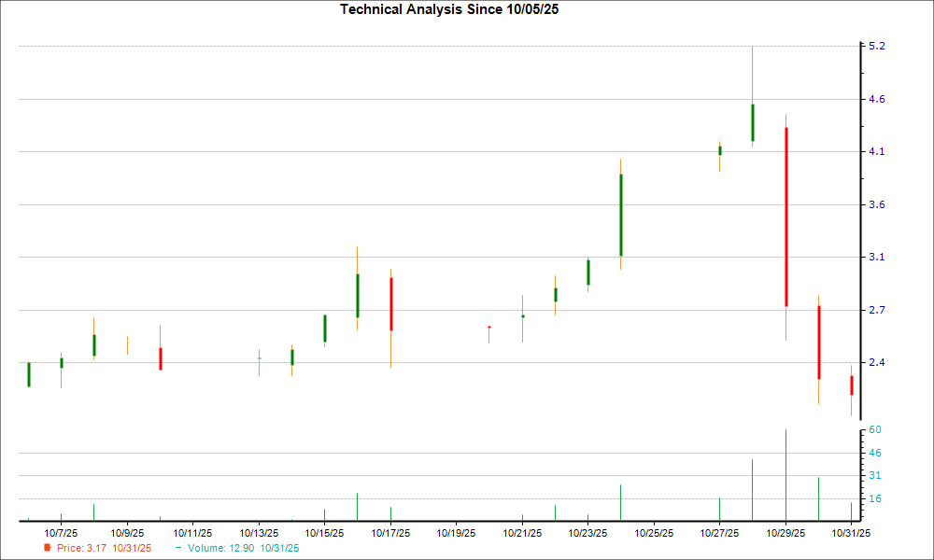Click the green candlestick near 4.5 on 10/28/25

[753, 121]
